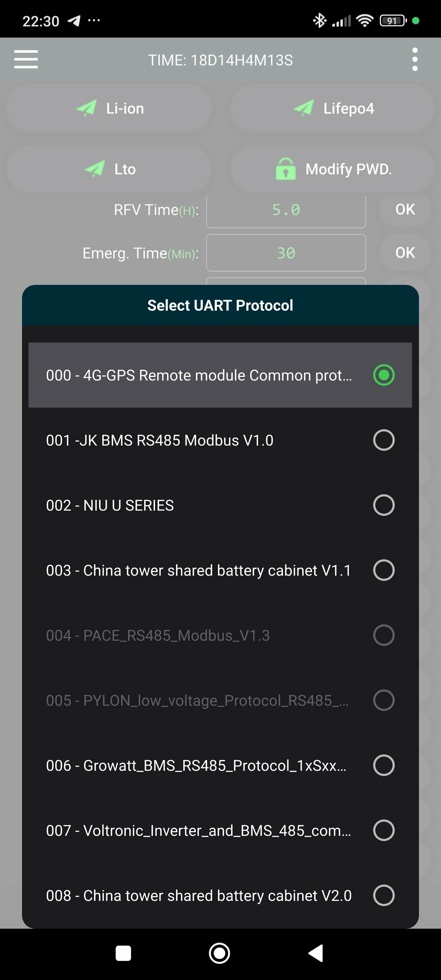The image size is (441, 980).
Task: Select the 002 - NIU U SERIES radio
Action: tap(384, 505)
